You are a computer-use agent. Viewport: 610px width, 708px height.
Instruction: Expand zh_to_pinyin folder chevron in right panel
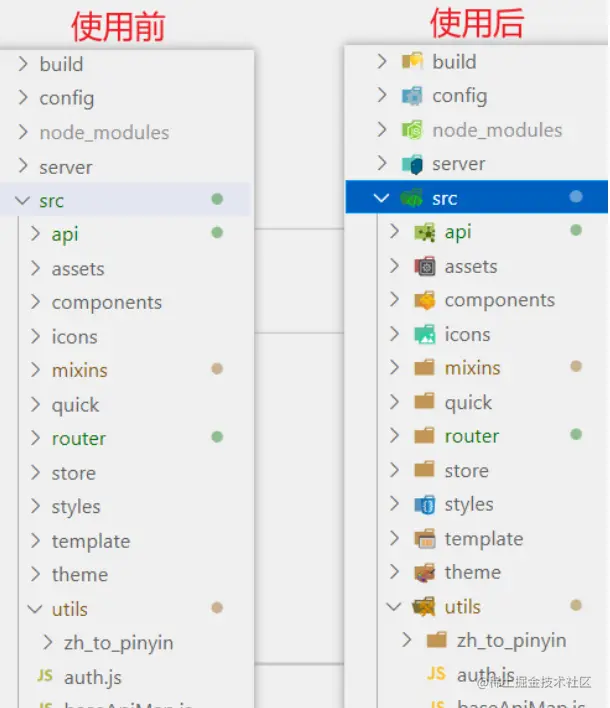pos(406,640)
